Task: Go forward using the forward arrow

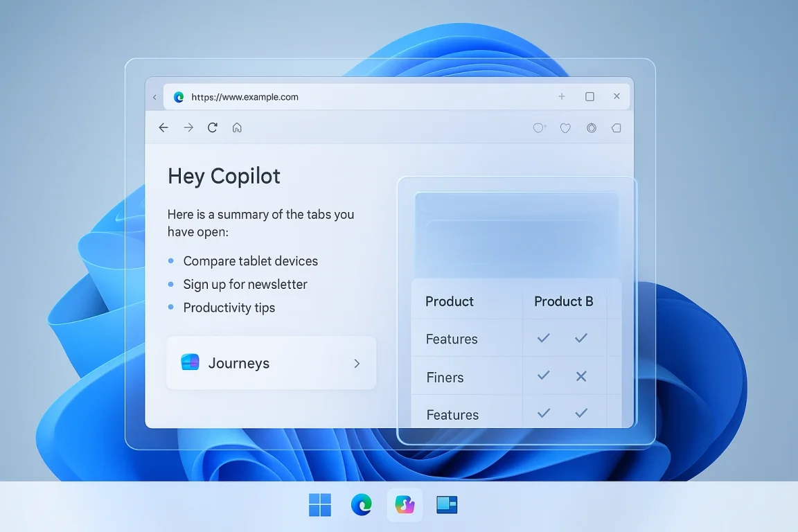Action: point(188,127)
